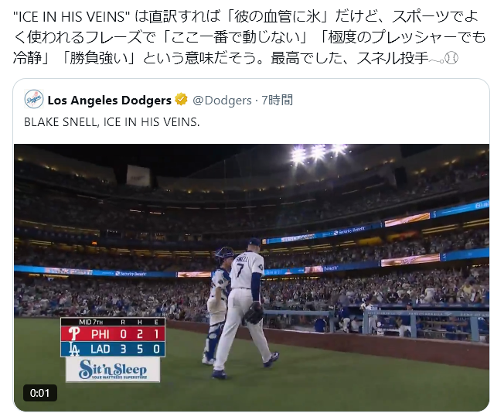Click the video thumbnail to play
This screenshot has width=504, height=420.
click(251, 277)
